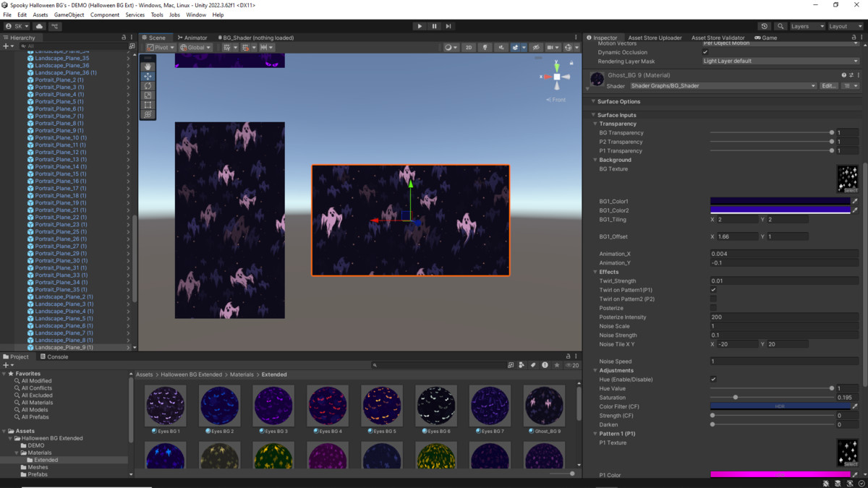Click the shader Edit... button
Viewport: 868px width, 488px height.
828,86
